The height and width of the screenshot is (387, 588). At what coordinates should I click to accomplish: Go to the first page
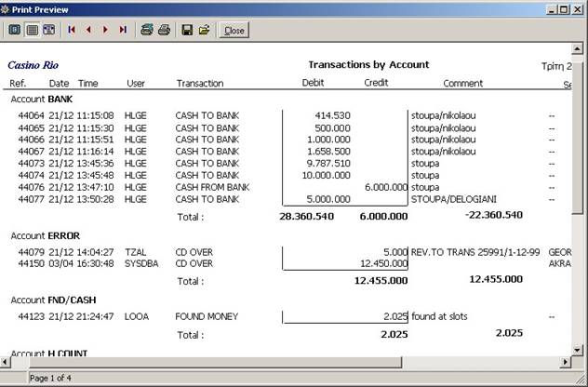click(72, 30)
